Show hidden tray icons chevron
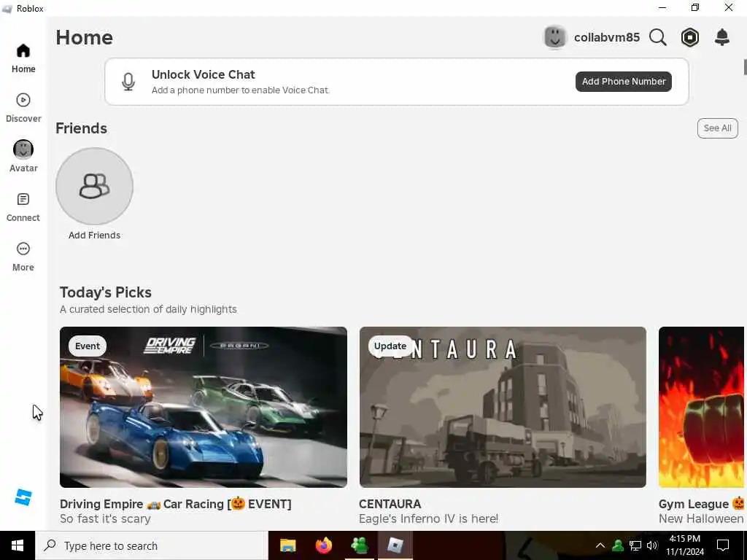747x560 pixels. coord(600,545)
